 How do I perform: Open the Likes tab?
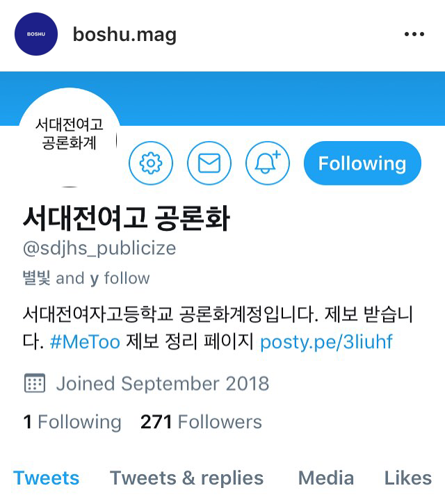click(408, 478)
